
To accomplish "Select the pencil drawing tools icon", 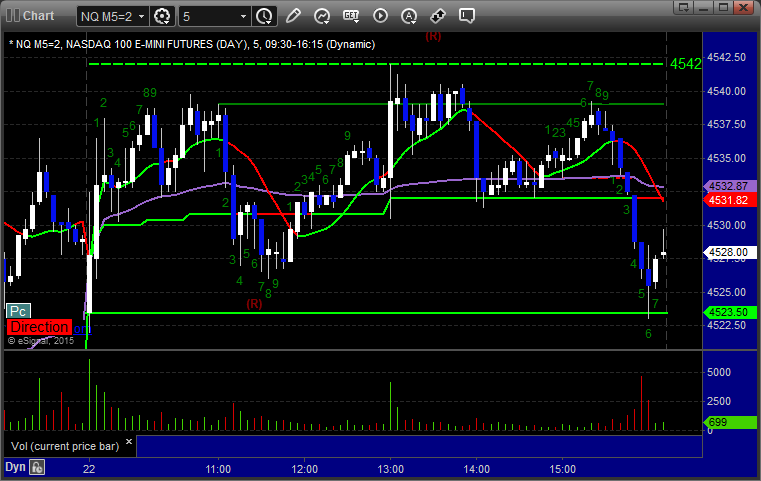I will [x=293, y=16].
